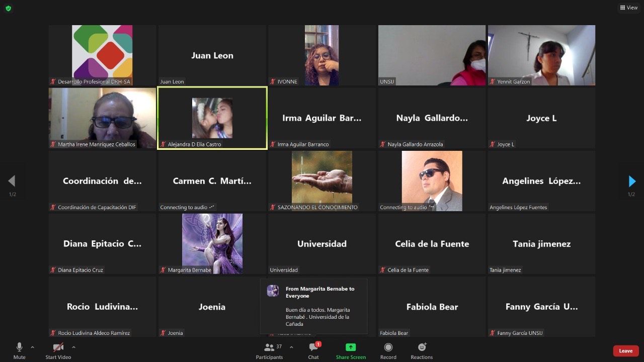Open the View layout menu

629,8
